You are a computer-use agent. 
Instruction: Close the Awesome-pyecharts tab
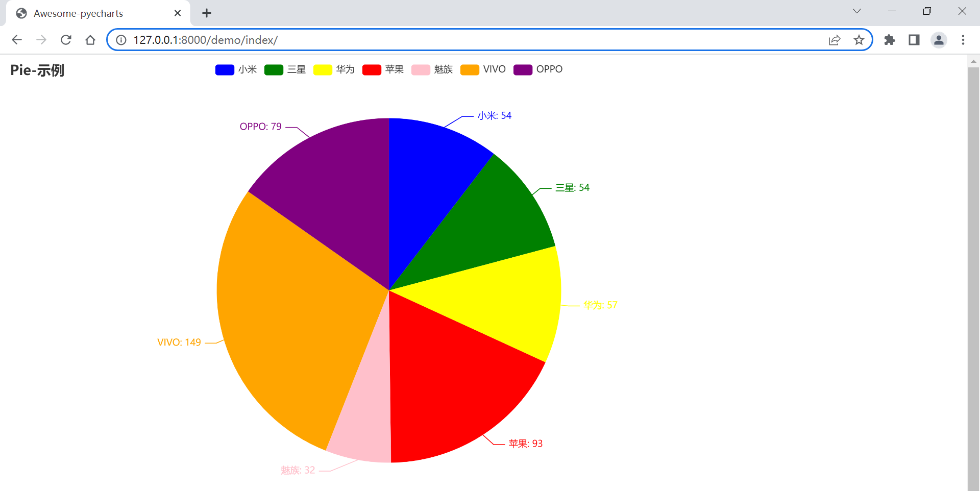point(178,13)
